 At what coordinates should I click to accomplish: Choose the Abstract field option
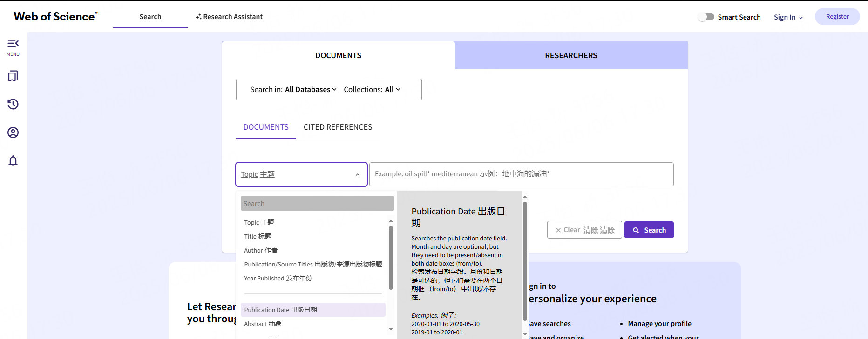coord(313,324)
